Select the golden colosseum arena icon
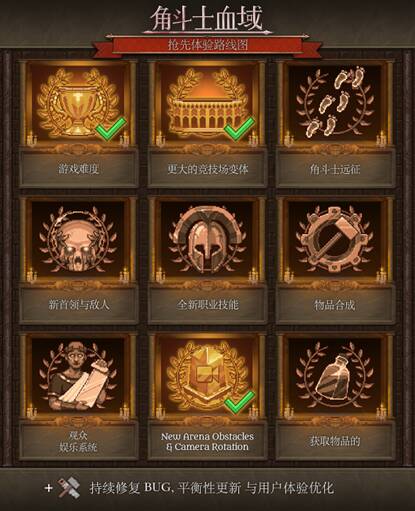This screenshot has width=415, height=511. (x=207, y=103)
